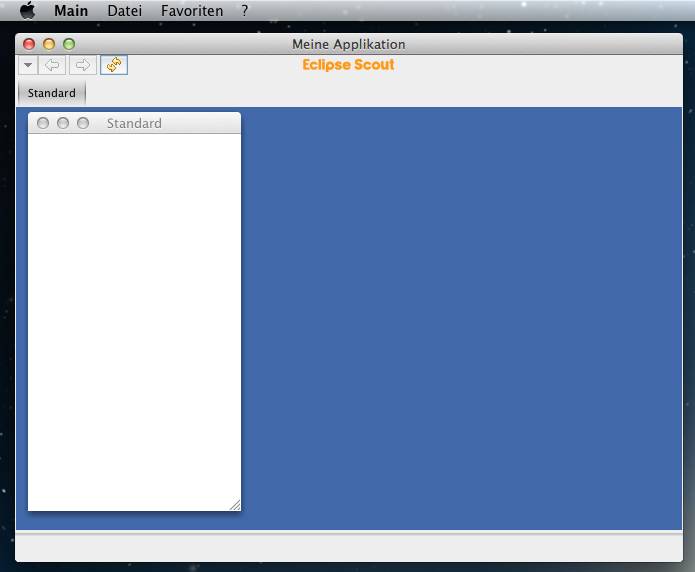Image resolution: width=695 pixels, height=572 pixels.
Task: Open the Favoriten menu
Action: click(192, 11)
